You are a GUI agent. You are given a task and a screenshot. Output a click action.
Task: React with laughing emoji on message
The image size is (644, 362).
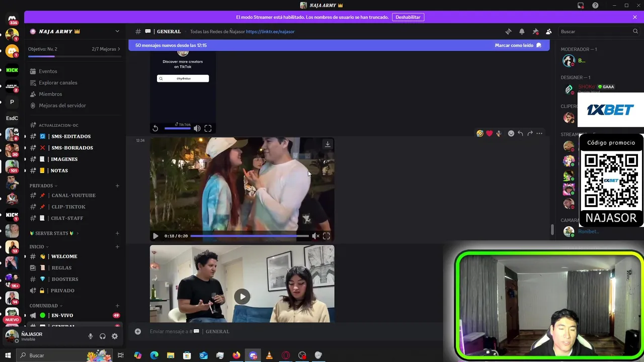(480, 133)
